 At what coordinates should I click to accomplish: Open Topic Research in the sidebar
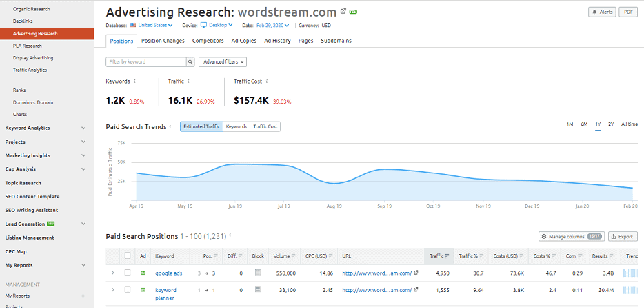click(x=23, y=183)
